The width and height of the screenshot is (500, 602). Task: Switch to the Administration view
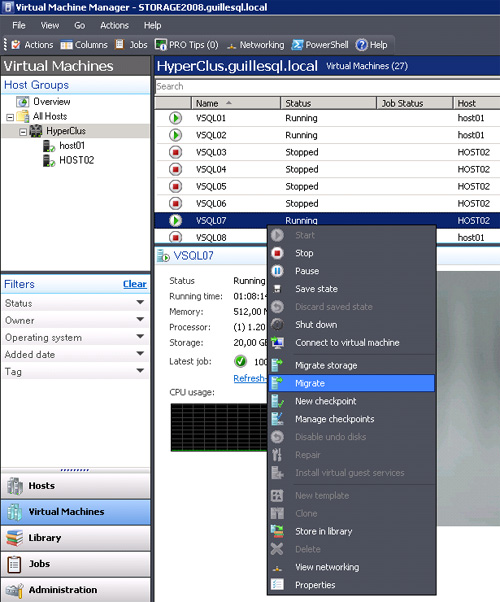76,590
